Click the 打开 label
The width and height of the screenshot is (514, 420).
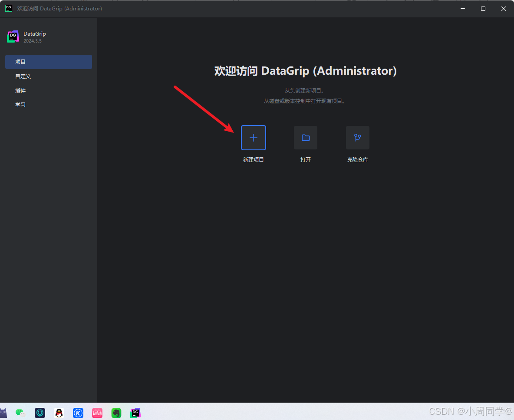pos(306,160)
